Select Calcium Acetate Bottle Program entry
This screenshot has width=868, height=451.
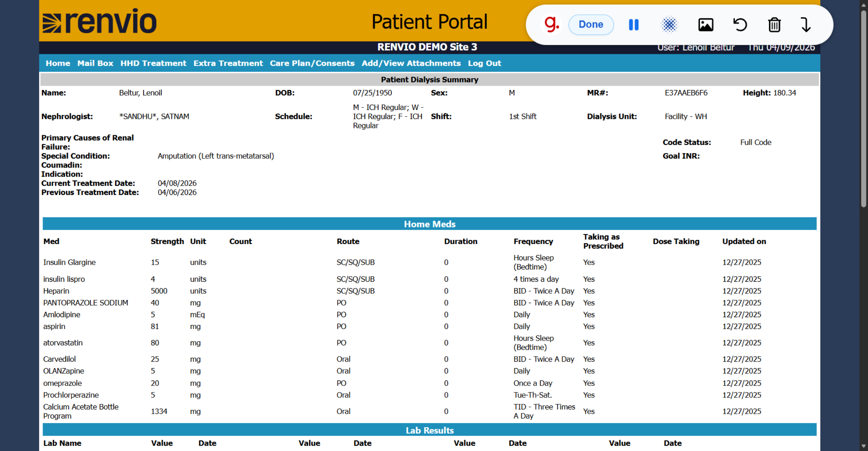(x=81, y=411)
